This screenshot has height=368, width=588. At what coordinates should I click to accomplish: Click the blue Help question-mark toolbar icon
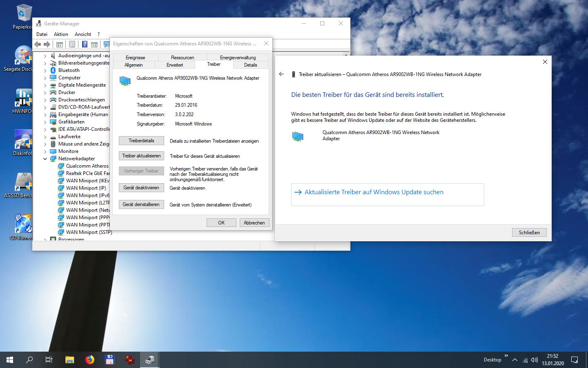(x=85, y=44)
